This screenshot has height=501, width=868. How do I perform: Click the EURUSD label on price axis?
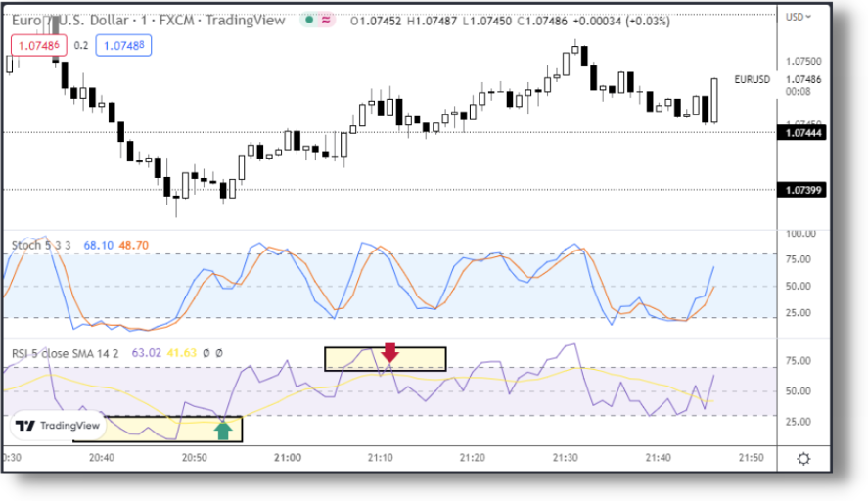752,79
